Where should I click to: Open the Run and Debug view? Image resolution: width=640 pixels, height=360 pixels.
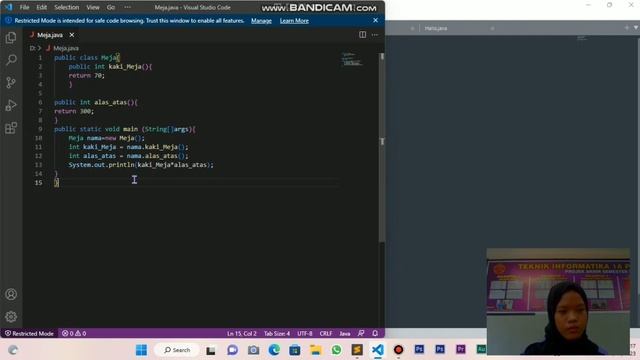pos(11,105)
